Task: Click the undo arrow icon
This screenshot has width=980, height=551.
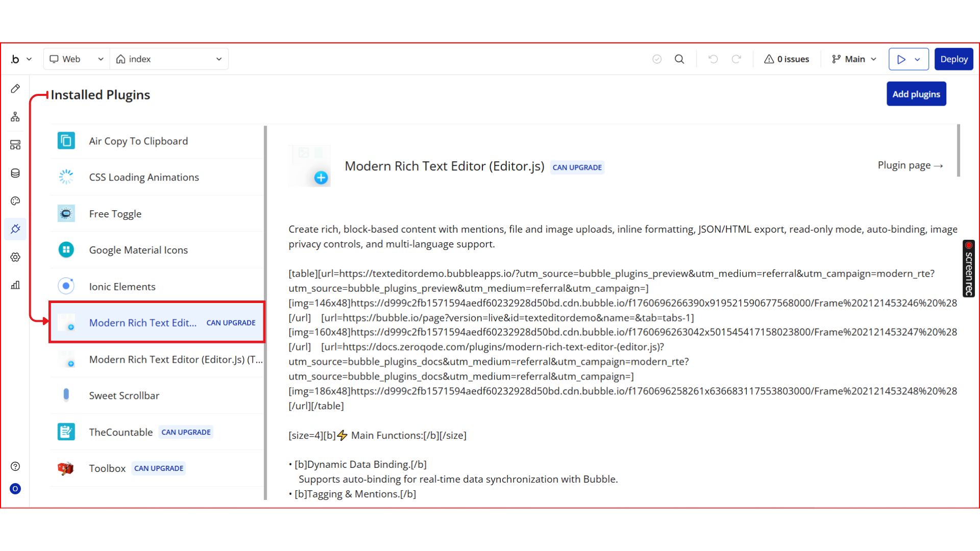Action: 713,59
